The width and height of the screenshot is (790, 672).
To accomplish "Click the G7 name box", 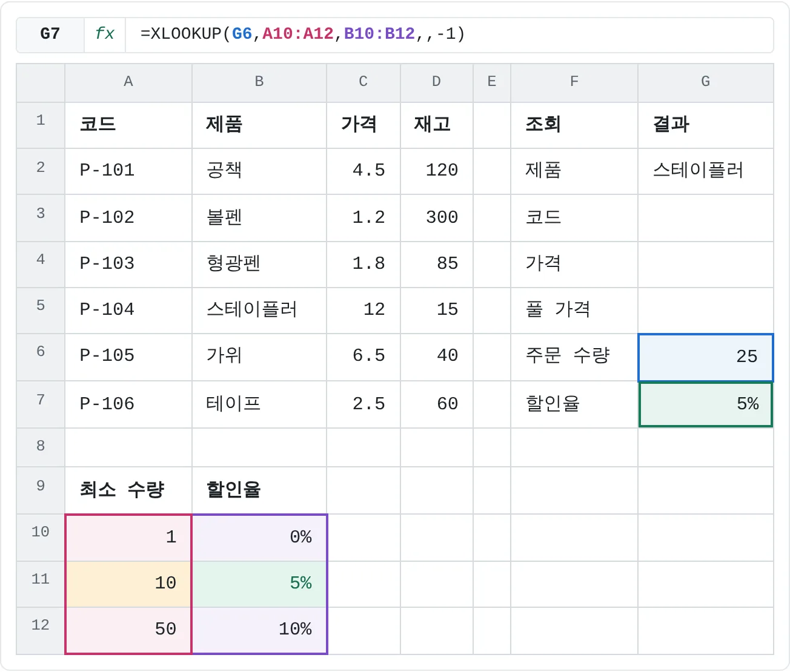I will 50,34.
